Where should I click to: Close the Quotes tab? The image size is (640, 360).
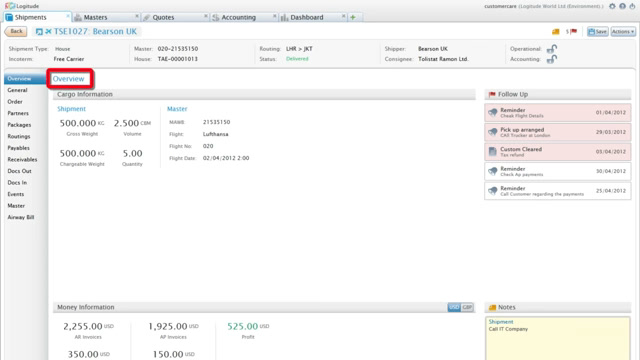tap(205, 16)
